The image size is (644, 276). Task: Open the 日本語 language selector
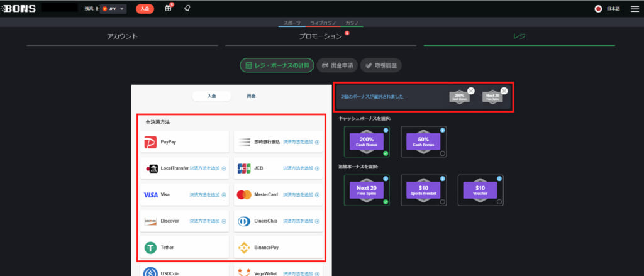click(608, 9)
